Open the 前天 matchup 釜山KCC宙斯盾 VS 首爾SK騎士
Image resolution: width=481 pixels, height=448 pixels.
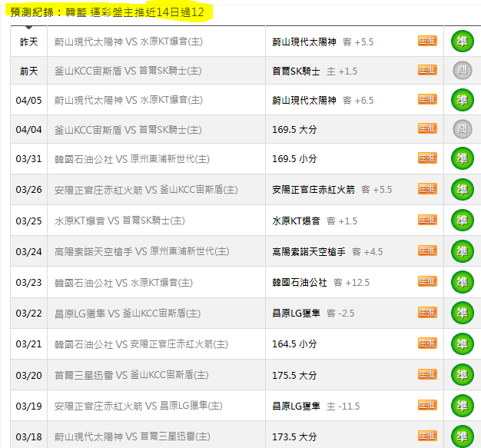tap(128, 71)
